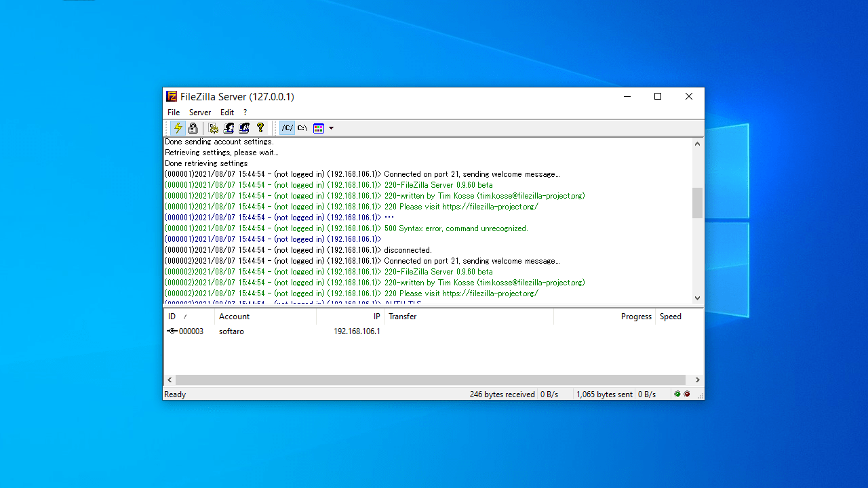The height and width of the screenshot is (488, 868).
Task: Click the log vertical scrollbar thumb
Action: [x=698, y=203]
